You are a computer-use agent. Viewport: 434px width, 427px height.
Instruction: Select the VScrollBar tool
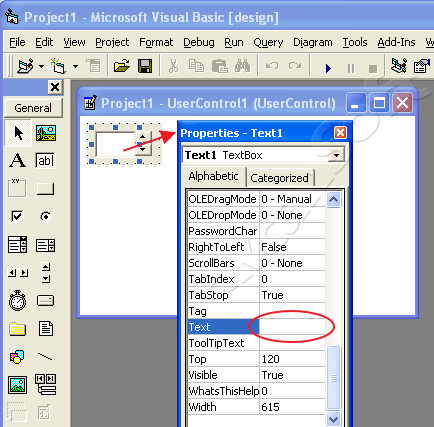coord(46,273)
